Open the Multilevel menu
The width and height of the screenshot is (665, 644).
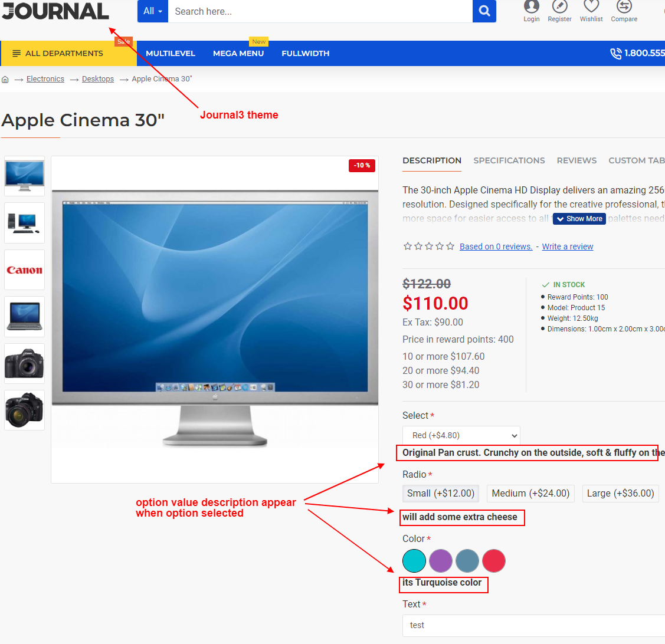[171, 54]
